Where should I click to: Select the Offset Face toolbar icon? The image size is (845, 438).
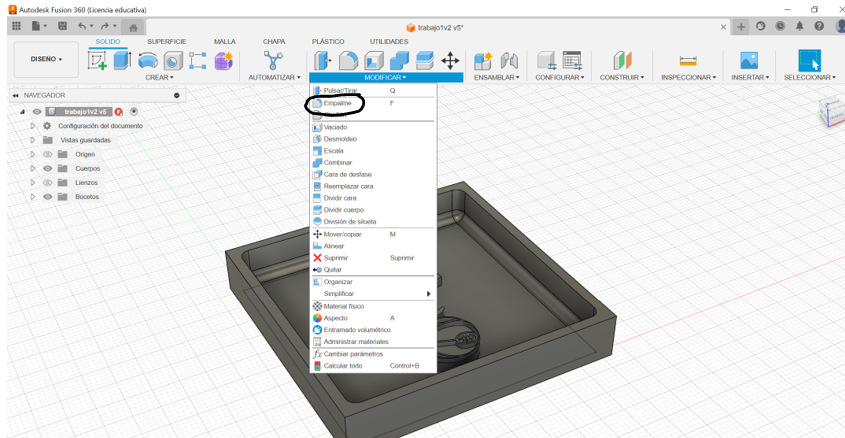tap(425, 60)
